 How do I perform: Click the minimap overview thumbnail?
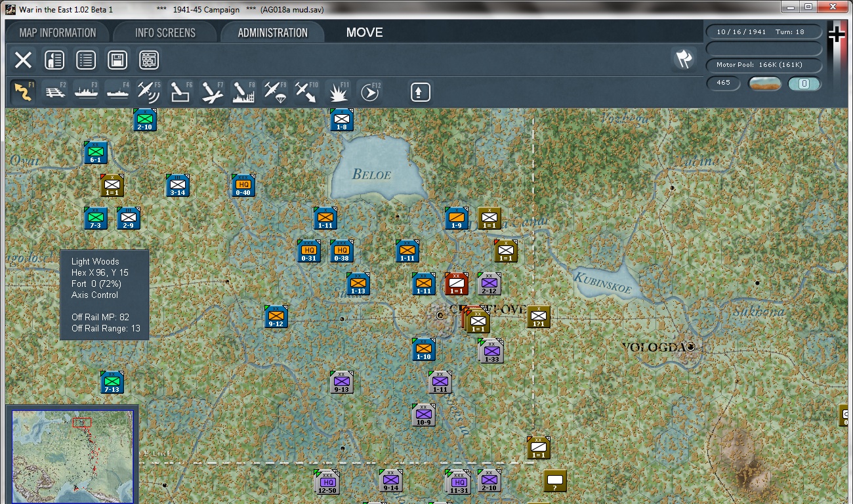point(73,456)
